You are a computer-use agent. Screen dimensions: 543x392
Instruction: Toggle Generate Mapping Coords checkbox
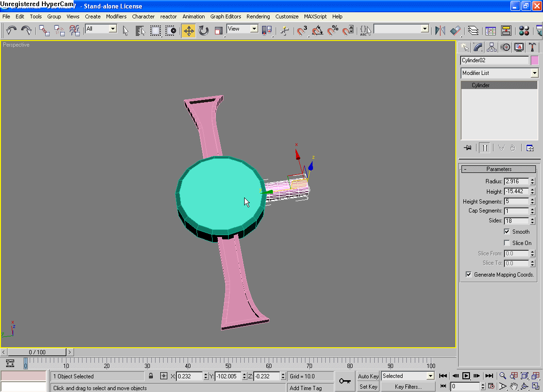(x=469, y=274)
